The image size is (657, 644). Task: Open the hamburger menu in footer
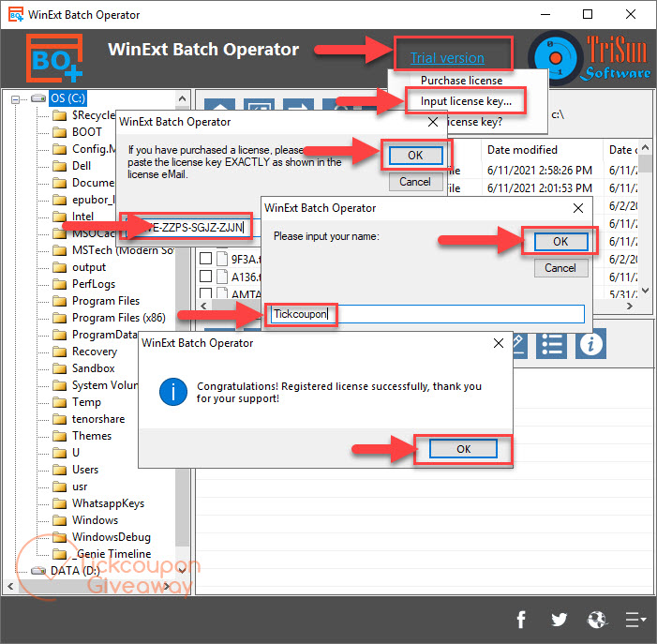[x=635, y=620]
